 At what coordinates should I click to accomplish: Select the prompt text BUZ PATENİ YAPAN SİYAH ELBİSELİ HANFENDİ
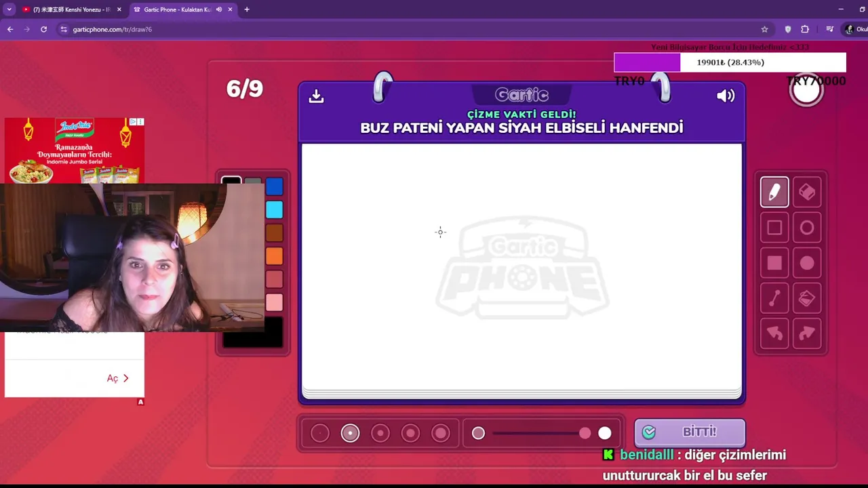(x=521, y=127)
